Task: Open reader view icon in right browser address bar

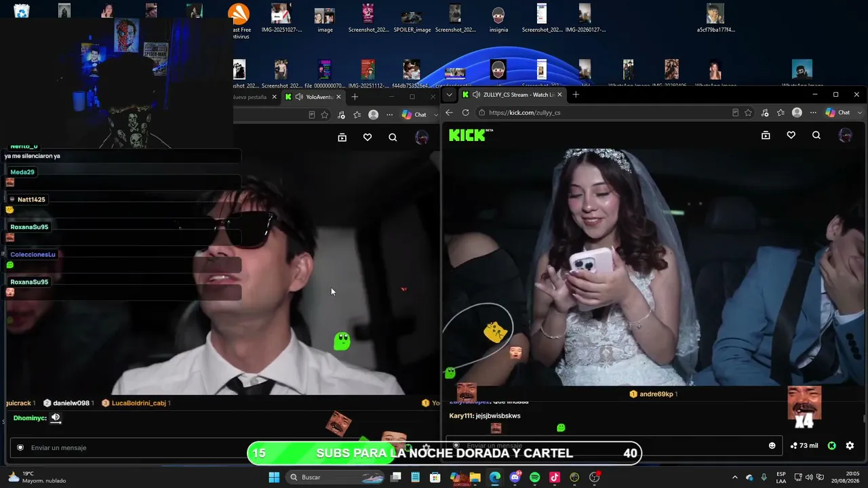Action: click(735, 113)
